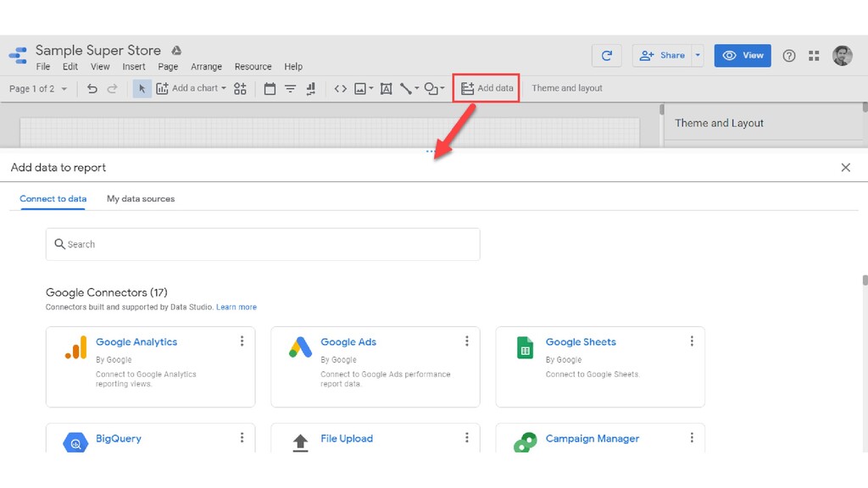Click the Add data button
The image size is (868, 488).
click(487, 88)
